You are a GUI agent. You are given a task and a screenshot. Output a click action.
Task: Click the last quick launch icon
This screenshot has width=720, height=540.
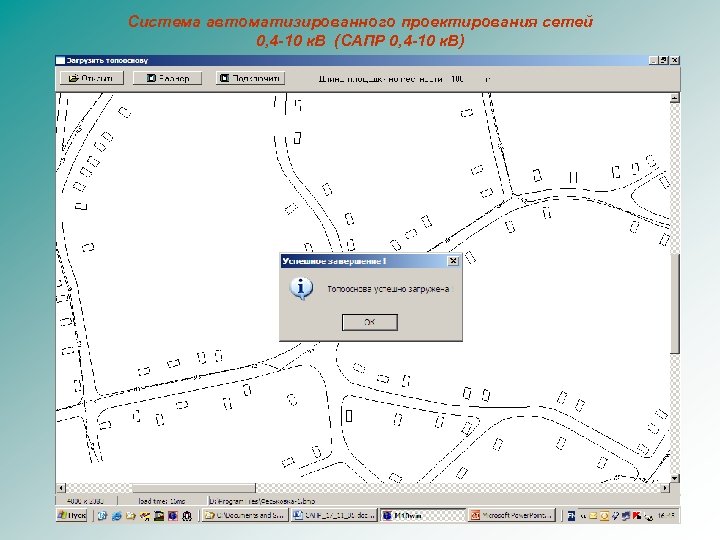click(x=187, y=516)
